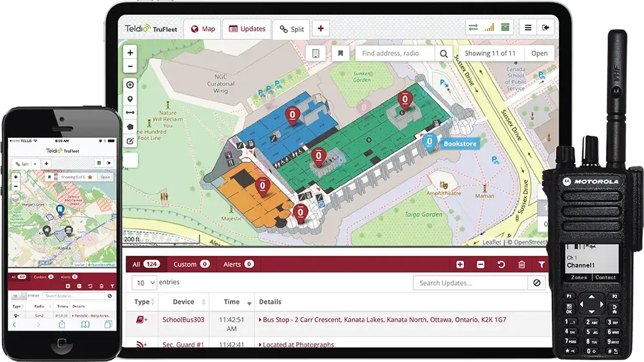
Task: Select the All 124 updates tab
Action: 146,264
